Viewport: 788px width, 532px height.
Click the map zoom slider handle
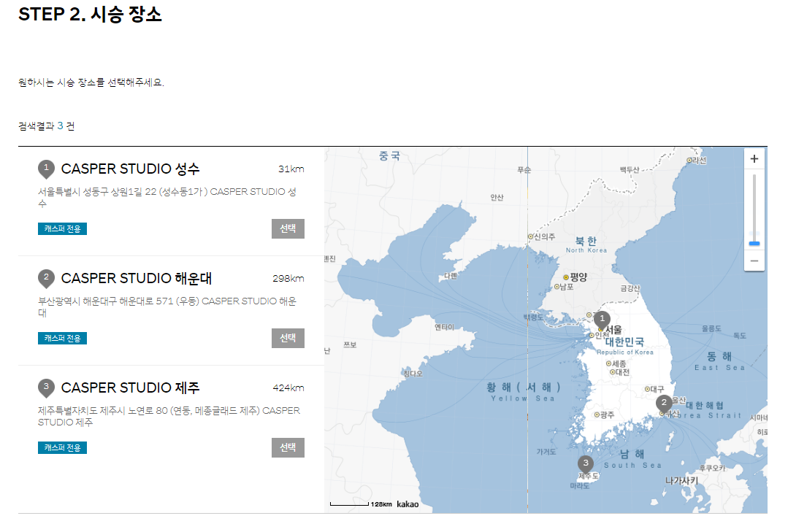(x=754, y=244)
